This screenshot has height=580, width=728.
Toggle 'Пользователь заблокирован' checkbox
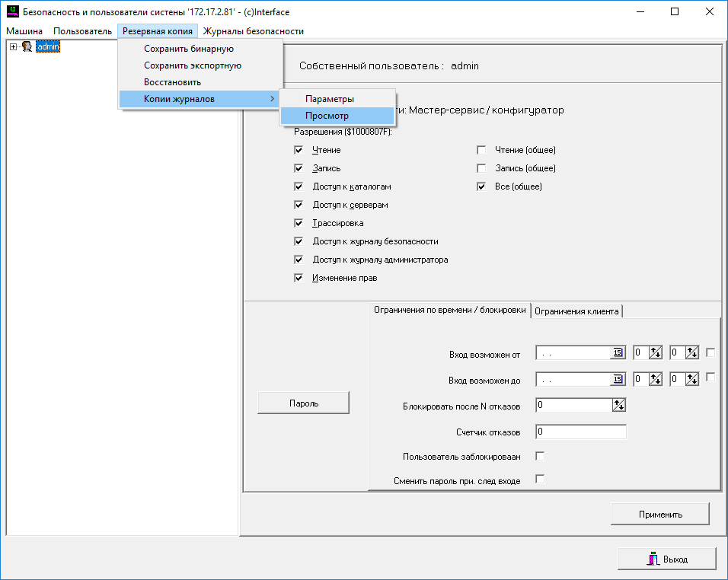tap(540, 456)
